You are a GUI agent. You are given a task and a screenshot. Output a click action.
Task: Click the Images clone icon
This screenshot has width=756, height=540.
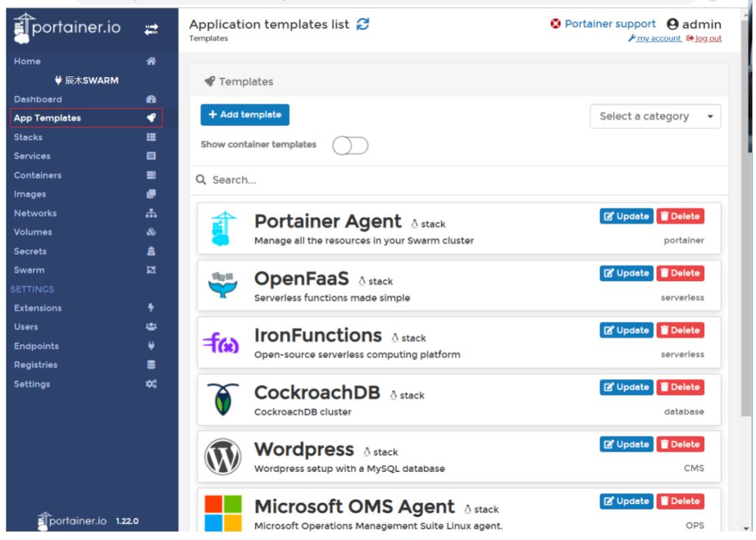tap(151, 194)
